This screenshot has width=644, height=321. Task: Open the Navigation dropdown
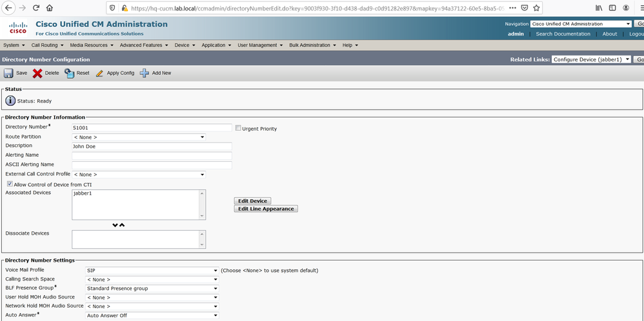click(x=581, y=24)
